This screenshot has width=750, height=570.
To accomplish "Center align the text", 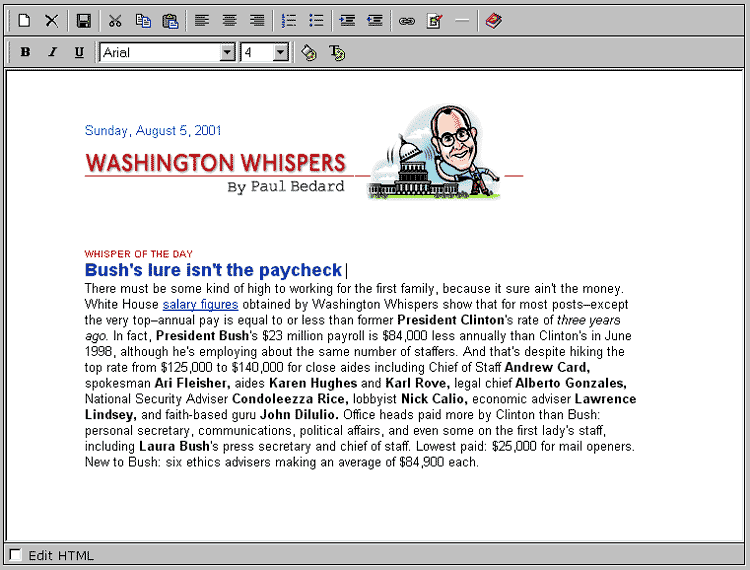I will 229,20.
